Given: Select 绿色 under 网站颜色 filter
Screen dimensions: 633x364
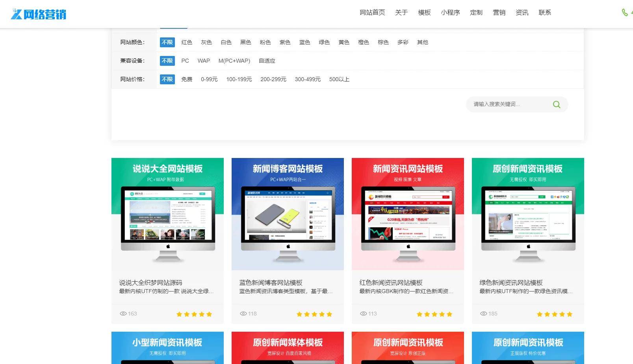Looking at the screenshot, I should point(324,42).
